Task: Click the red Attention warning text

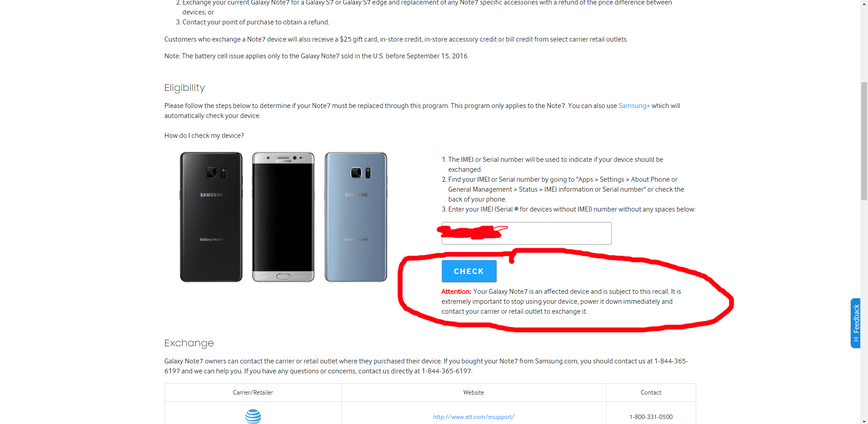Action: click(x=456, y=292)
